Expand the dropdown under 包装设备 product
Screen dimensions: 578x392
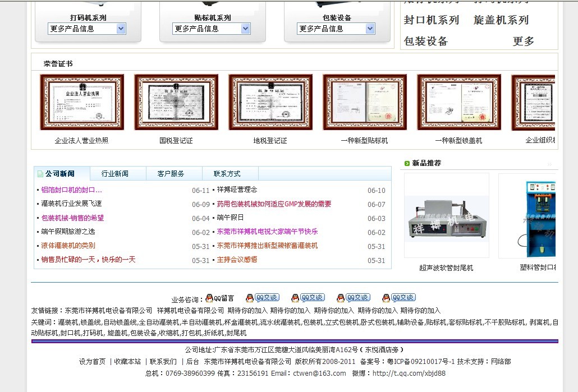370,29
